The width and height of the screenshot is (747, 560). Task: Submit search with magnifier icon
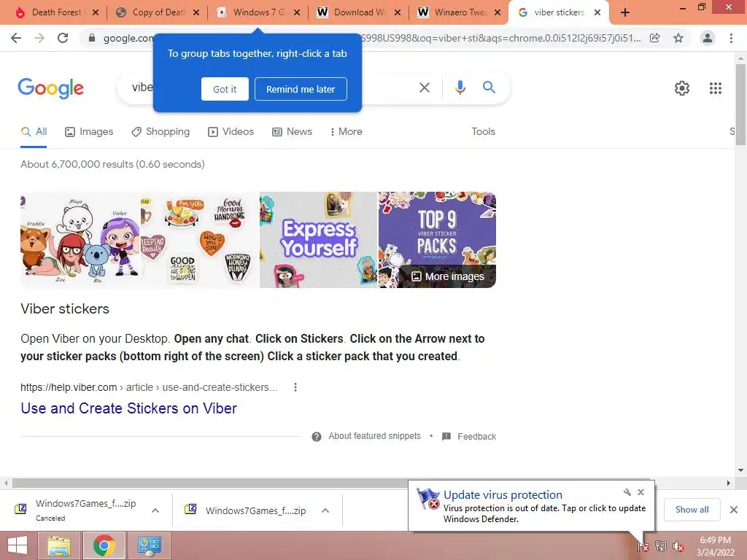[489, 87]
